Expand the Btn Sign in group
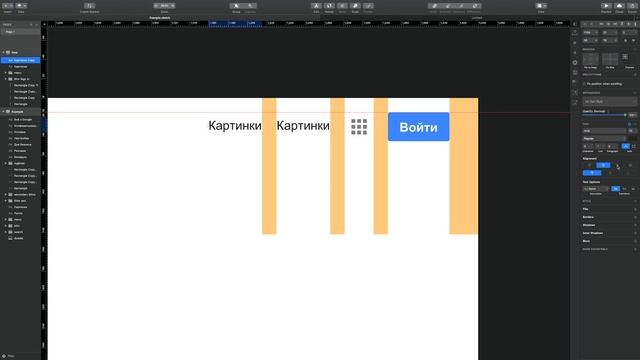The image size is (640, 360). point(6,79)
